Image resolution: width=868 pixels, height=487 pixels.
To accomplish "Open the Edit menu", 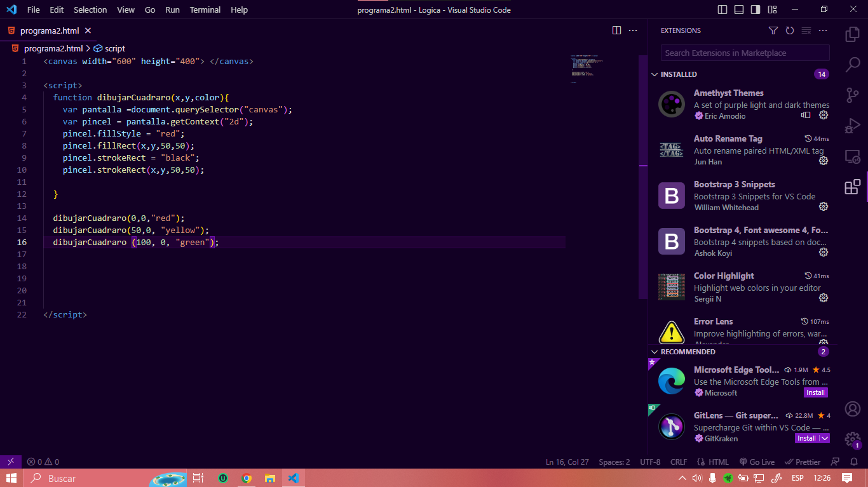I will pos(57,10).
